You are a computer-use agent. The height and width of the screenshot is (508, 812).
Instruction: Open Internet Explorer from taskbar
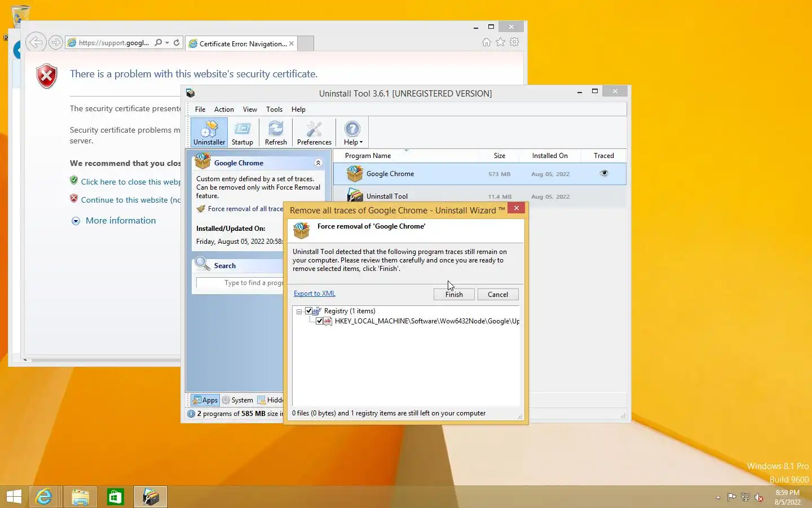click(44, 497)
